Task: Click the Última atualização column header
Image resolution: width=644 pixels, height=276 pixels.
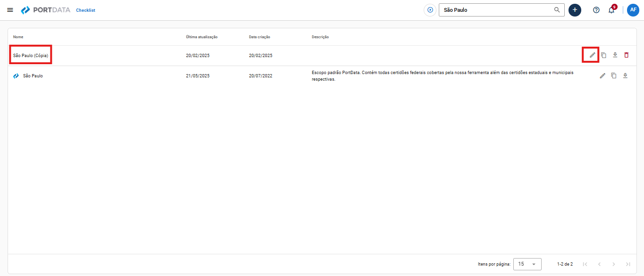Action: click(x=201, y=37)
